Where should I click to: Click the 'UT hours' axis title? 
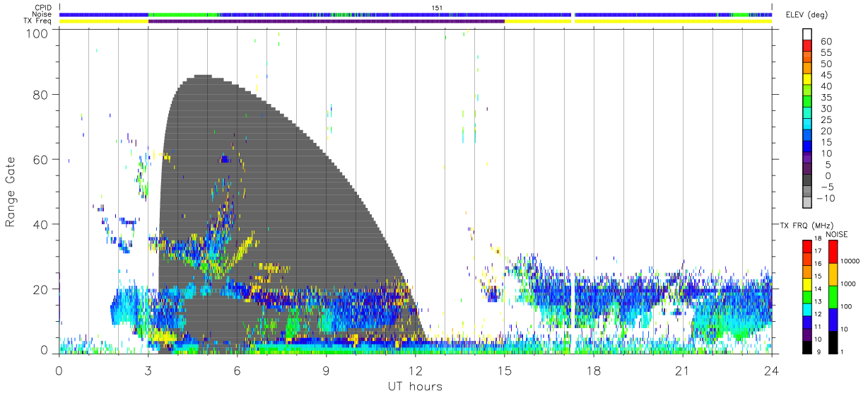415,386
